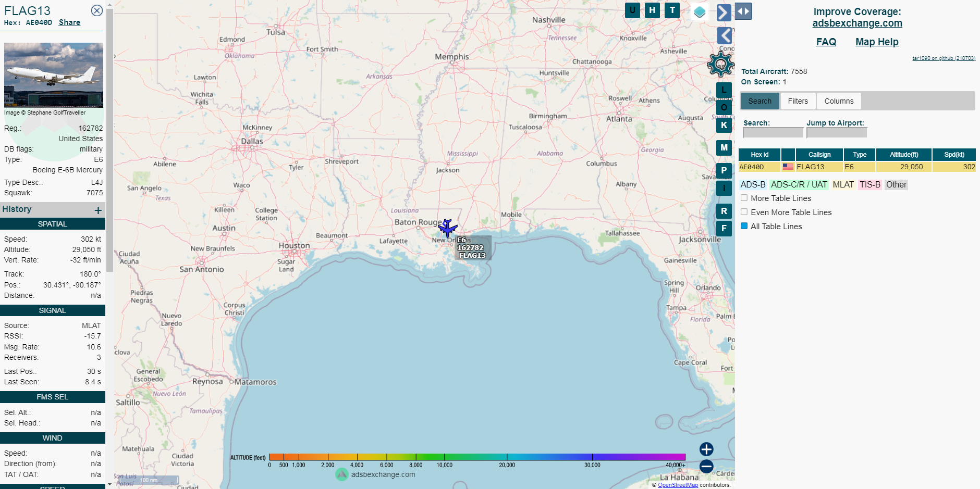Focus the Search input field
This screenshot has width=980, height=489.
(x=773, y=133)
